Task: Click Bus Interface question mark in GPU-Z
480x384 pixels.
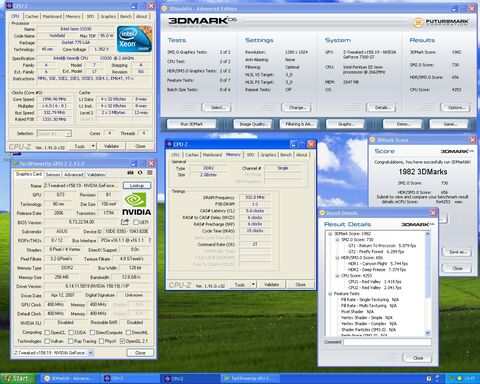Action: coord(149,240)
